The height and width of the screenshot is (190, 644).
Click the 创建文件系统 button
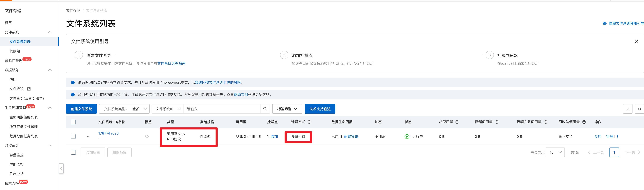81,109
